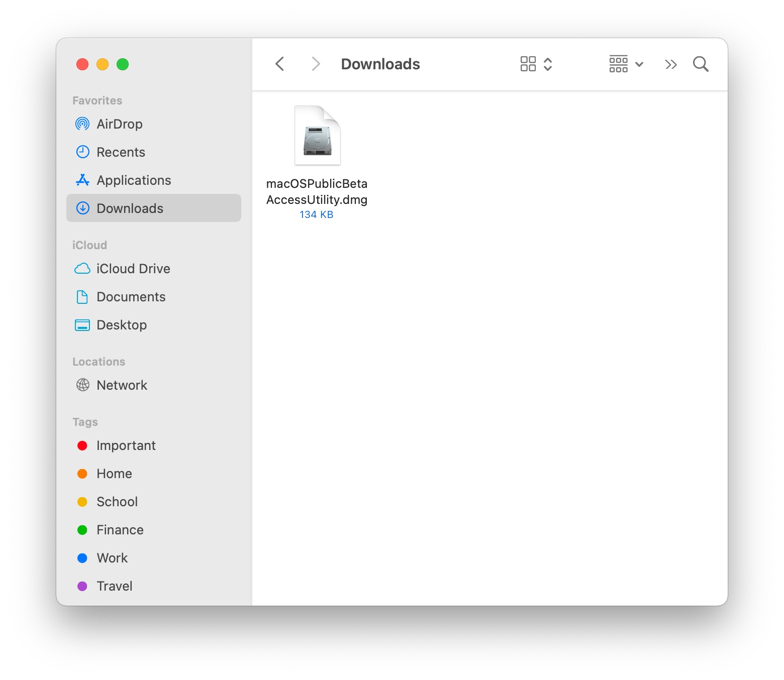Filter by the Finance tag label
This screenshot has height=680, width=784.
click(x=120, y=530)
